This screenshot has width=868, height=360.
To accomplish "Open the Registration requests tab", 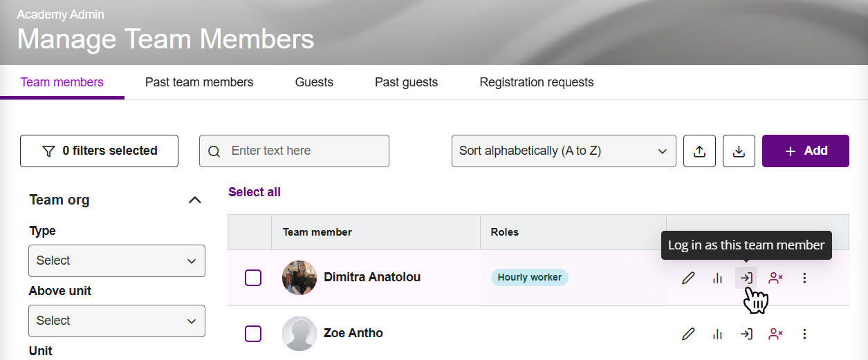I will (x=536, y=82).
